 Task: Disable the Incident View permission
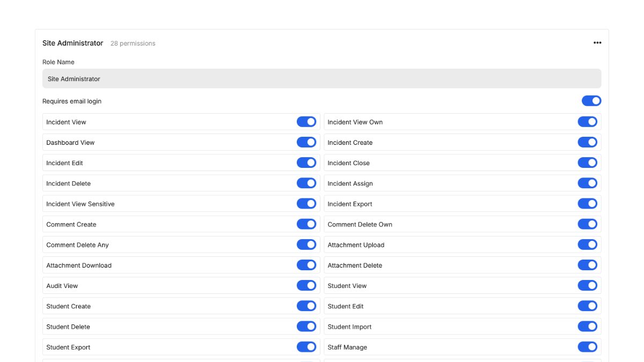click(306, 122)
